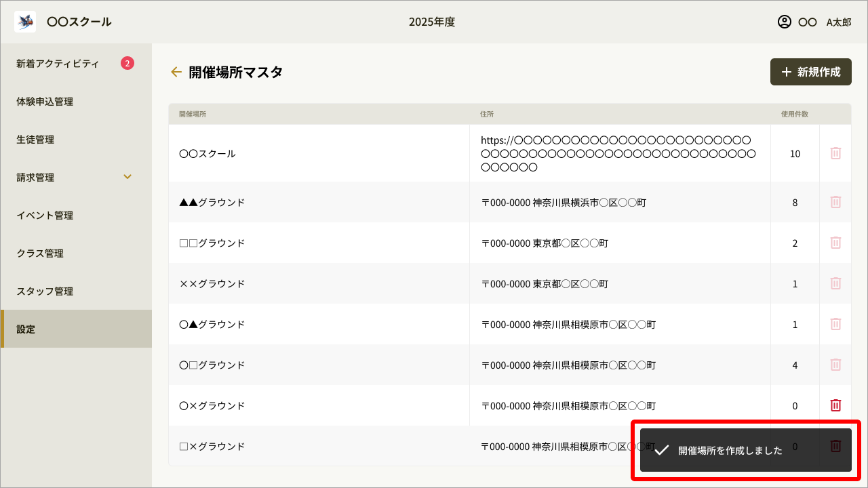This screenshot has width=868, height=488.
Task: Delete the 〇〇スクール row via trash icon
Action: point(835,154)
